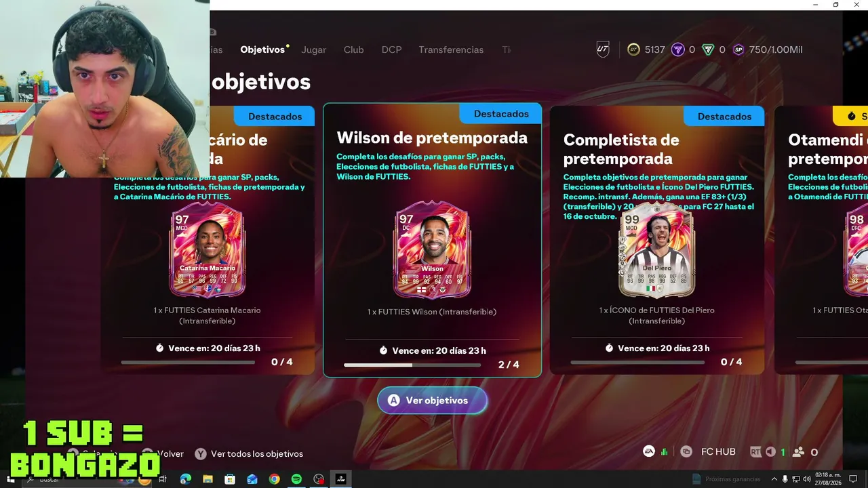Screen dimensions: 868x488
Task: Click the SP season points icon
Action: coord(738,49)
